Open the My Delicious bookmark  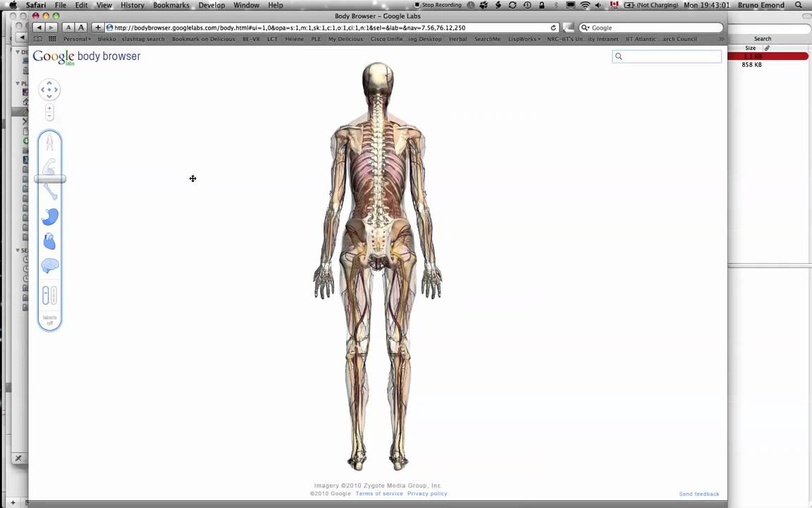tap(345, 39)
